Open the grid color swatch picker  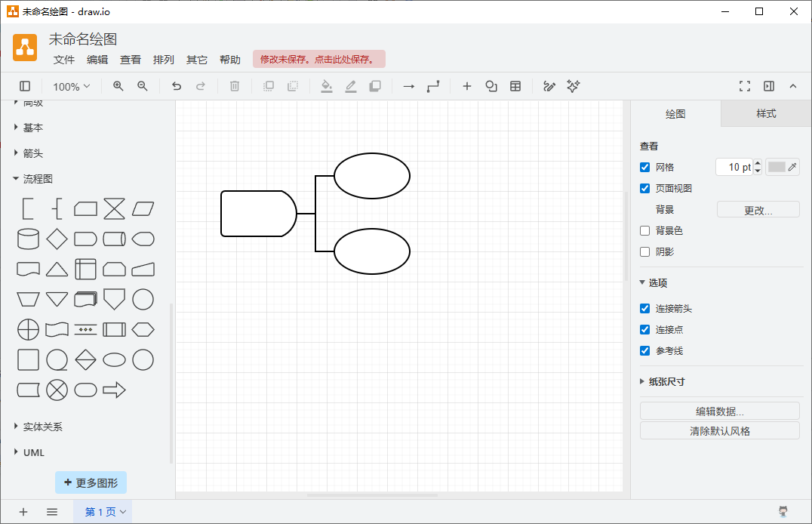783,167
